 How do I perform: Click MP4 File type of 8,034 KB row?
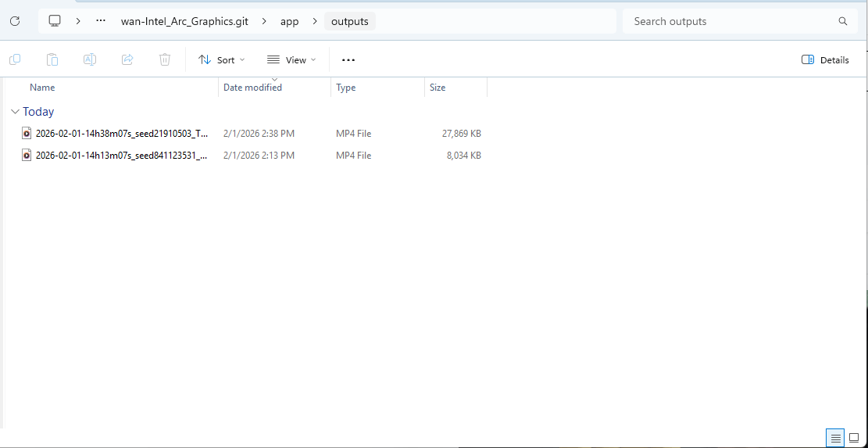tap(354, 156)
